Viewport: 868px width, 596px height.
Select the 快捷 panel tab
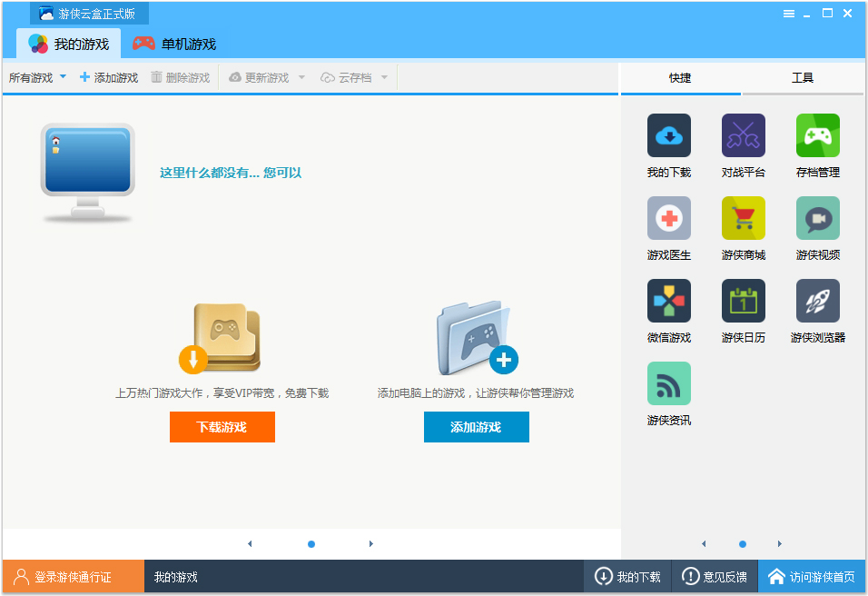click(680, 78)
